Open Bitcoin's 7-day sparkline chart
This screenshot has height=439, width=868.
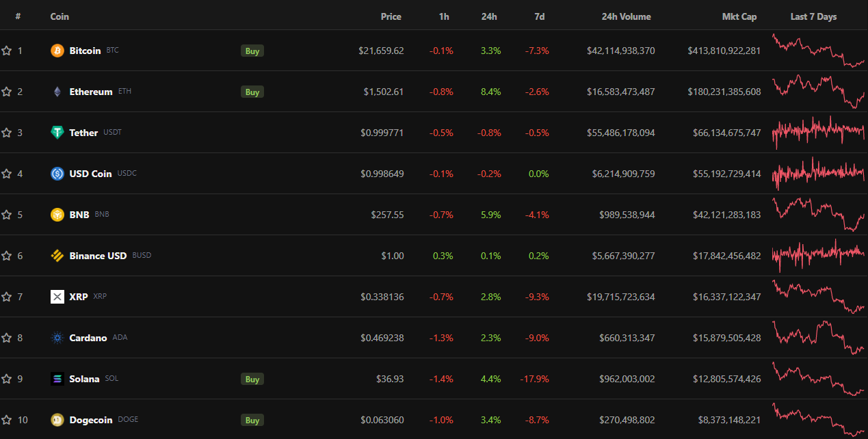[x=819, y=51]
